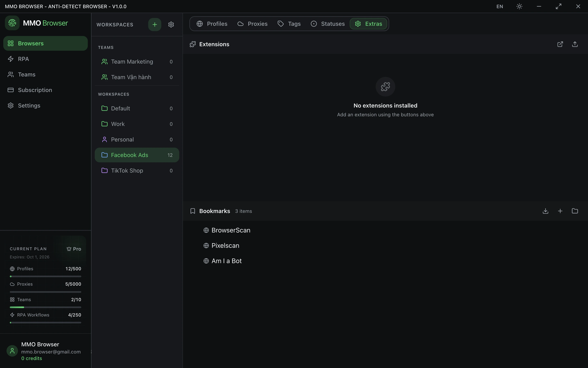Click the 3 items bookmark count

[x=243, y=211]
